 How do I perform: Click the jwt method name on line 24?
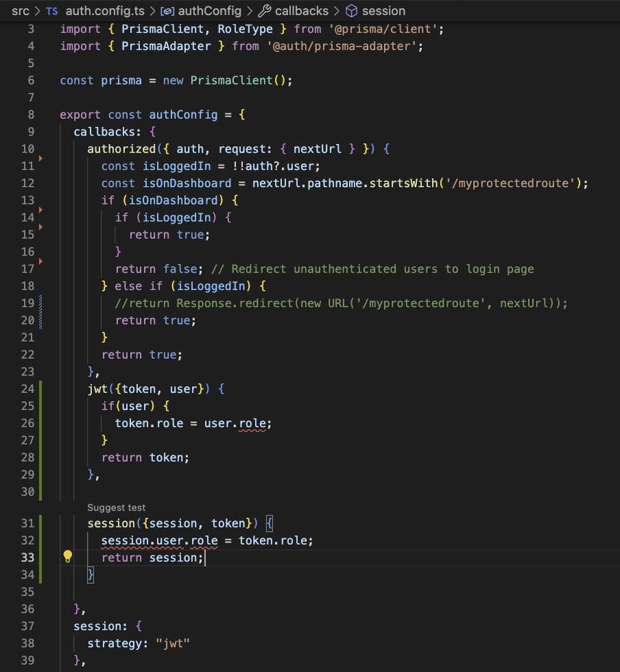[x=97, y=389]
